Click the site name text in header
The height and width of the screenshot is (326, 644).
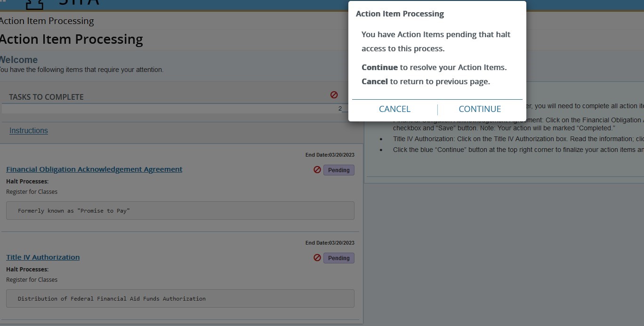pyautogui.click(x=79, y=3)
